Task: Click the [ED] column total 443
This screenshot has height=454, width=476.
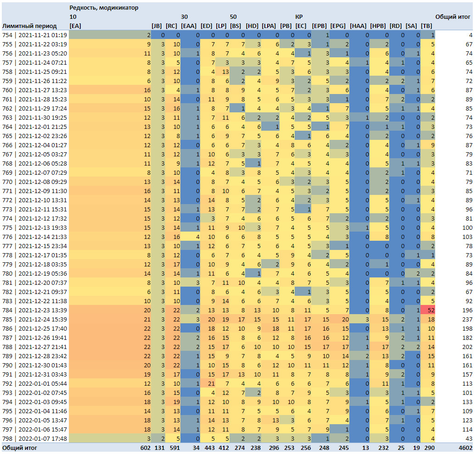Action: click(209, 448)
